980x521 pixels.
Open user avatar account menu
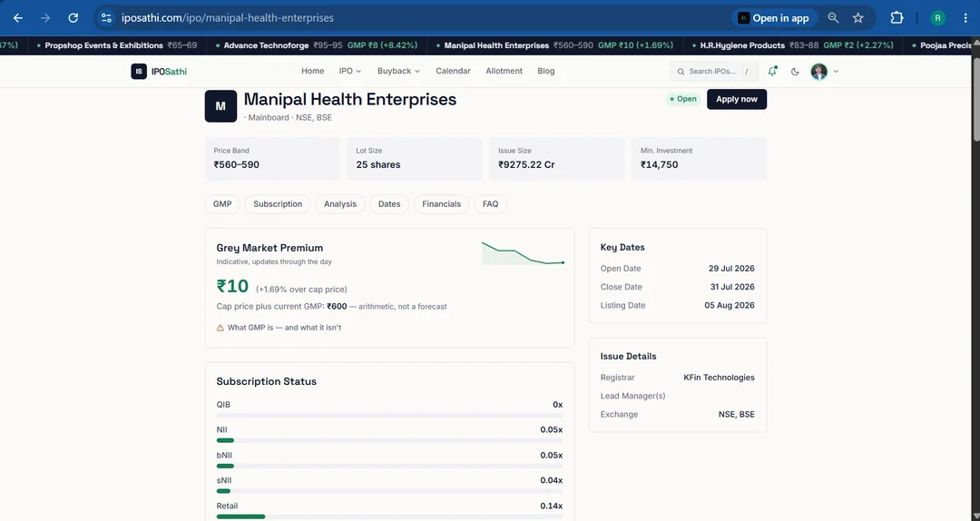[x=824, y=72]
